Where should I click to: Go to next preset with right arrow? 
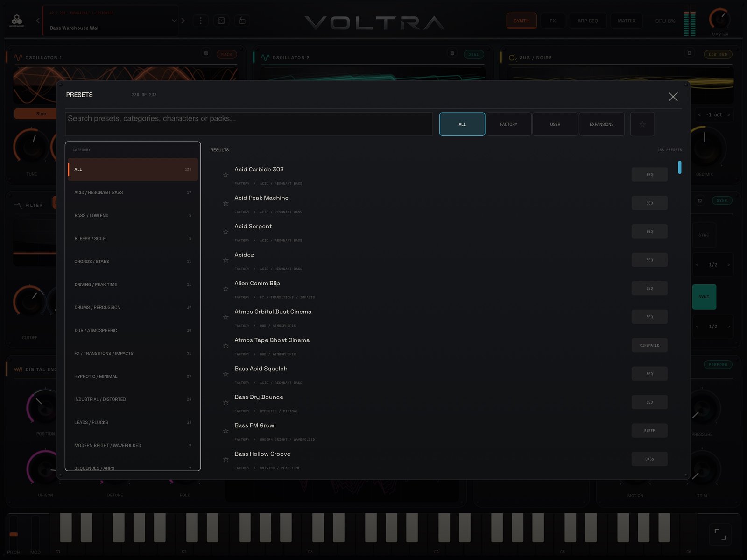(x=183, y=21)
